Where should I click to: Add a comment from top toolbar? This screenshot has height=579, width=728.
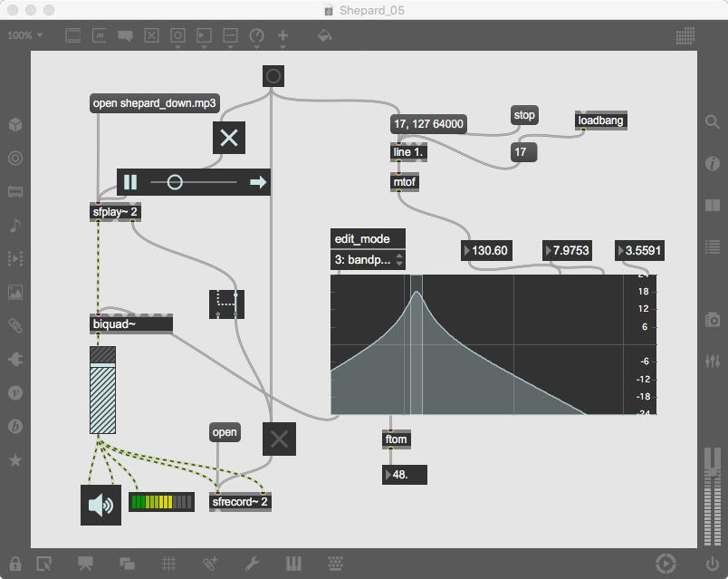point(125,35)
